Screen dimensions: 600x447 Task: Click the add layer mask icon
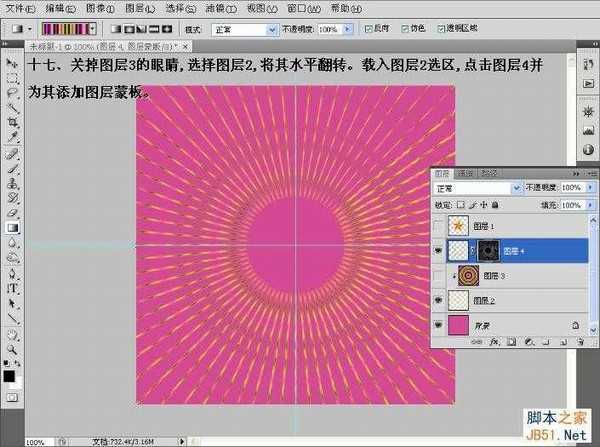pos(511,342)
